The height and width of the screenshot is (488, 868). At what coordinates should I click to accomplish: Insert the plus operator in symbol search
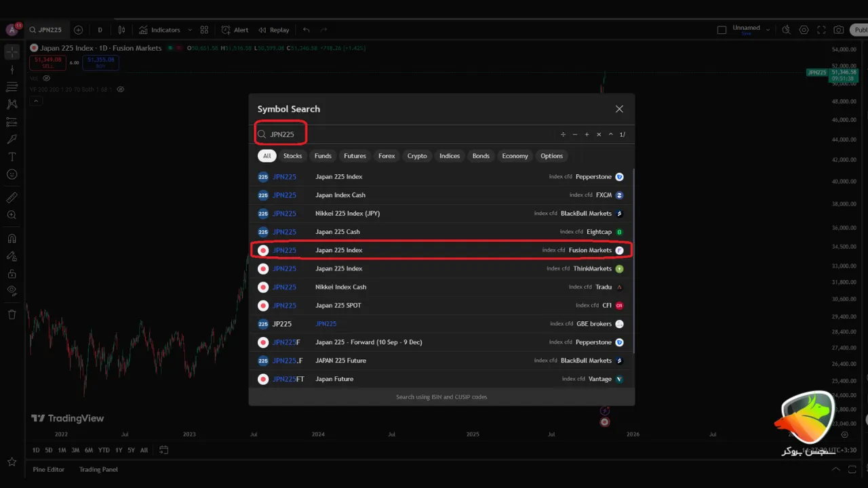pyautogui.click(x=587, y=134)
